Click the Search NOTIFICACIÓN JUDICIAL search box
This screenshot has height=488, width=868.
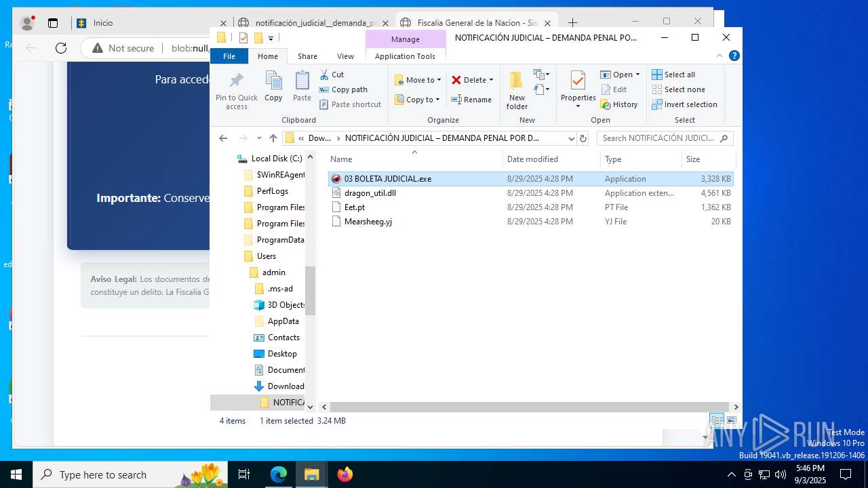coord(665,138)
